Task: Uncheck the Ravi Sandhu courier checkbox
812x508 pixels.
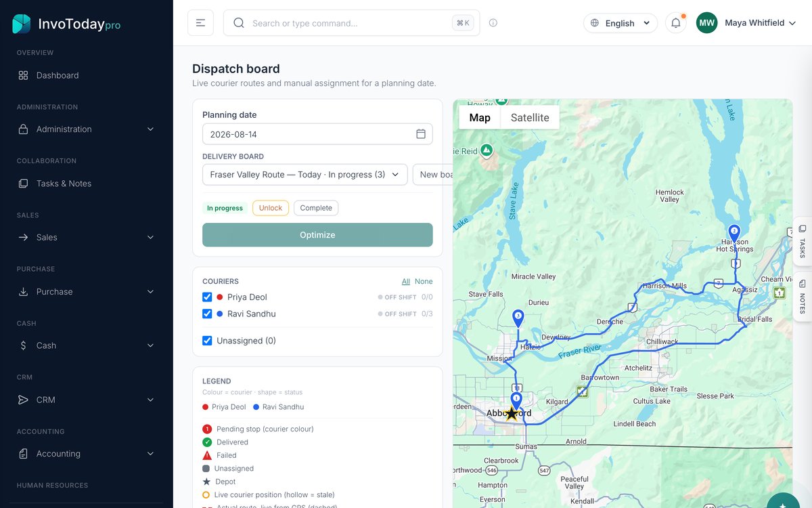Action: 207,314
